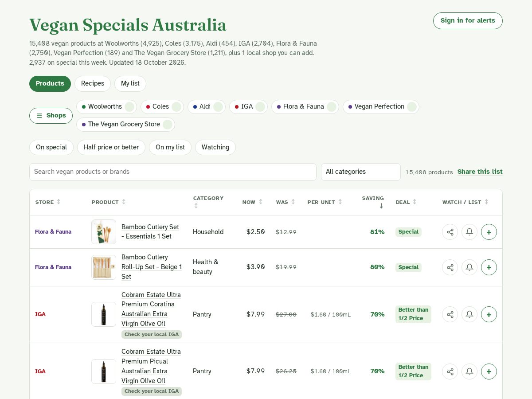Toggle The Vegan Grocery Store filter
This screenshot has width=532, height=399.
pos(125,125)
